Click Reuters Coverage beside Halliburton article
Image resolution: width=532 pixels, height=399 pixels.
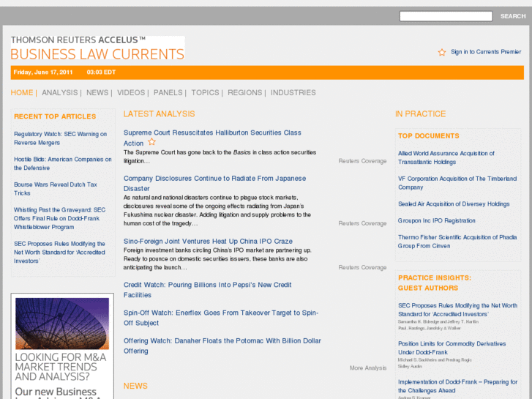[x=362, y=161]
